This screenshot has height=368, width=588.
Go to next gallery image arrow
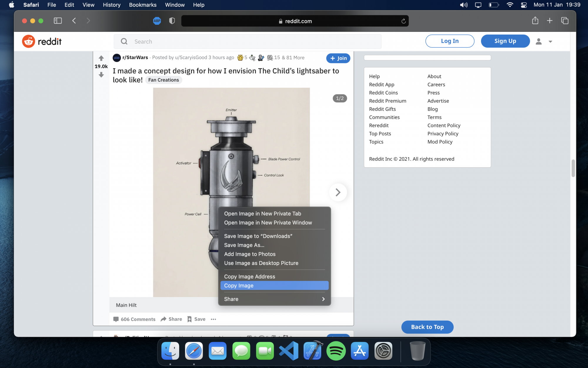338,193
